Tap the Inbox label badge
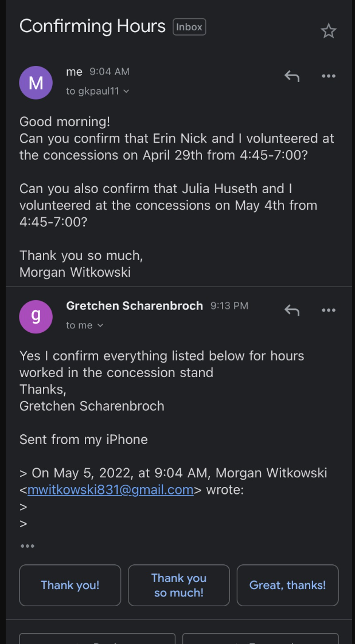This screenshot has height=644, width=355. pos(189,27)
